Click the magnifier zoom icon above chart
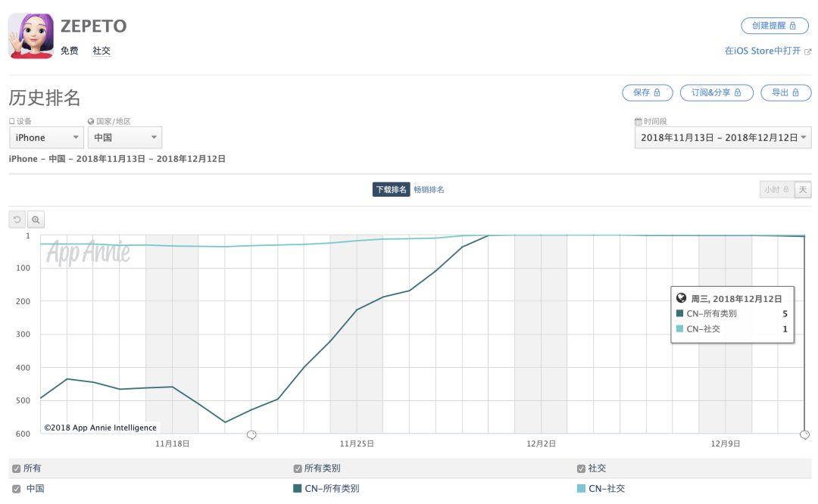Screen dimensions: 818x504 coord(36,219)
